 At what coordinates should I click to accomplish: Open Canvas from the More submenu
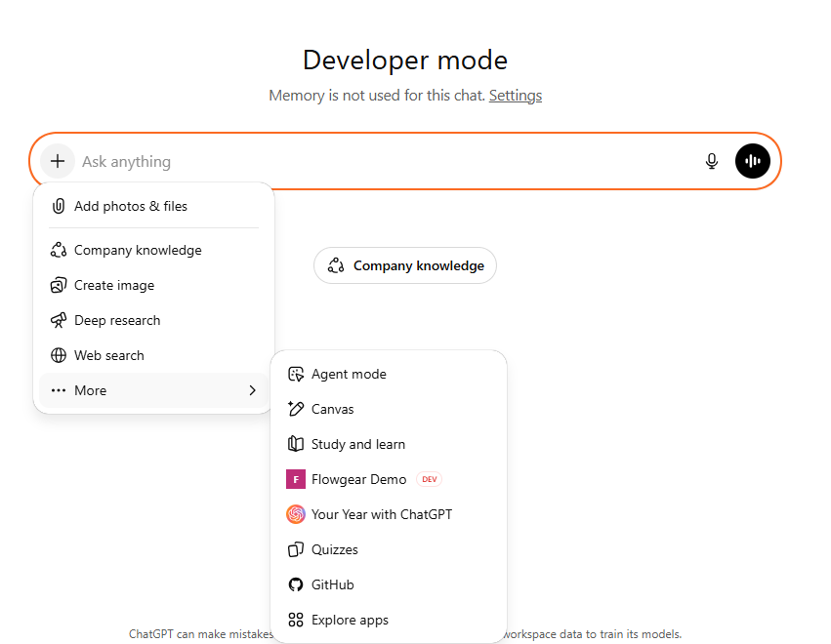pyautogui.click(x=332, y=409)
